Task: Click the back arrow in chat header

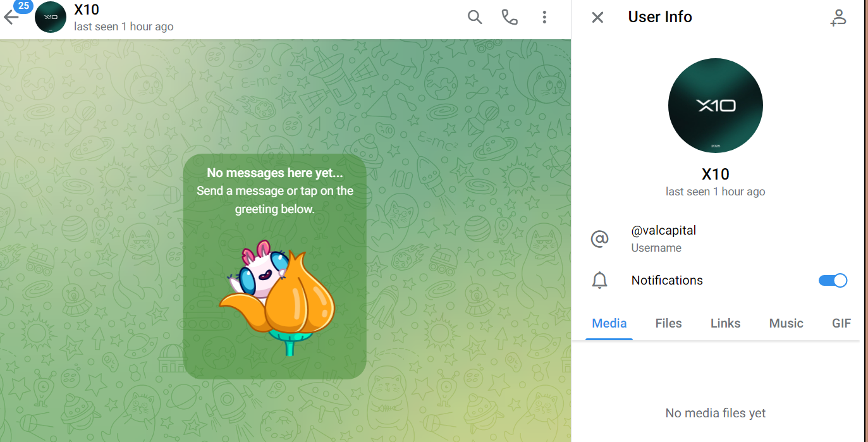Action: tap(11, 18)
